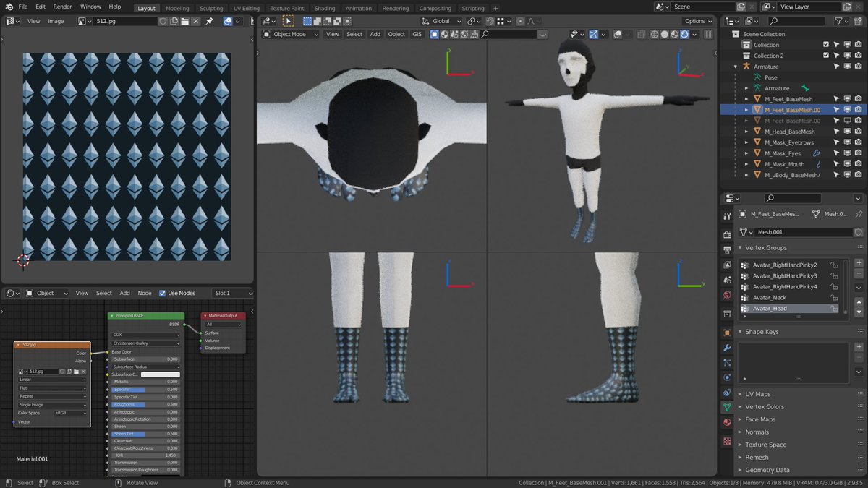Open GIS menu in viewport header
Viewport: 868px width, 488px height.
pos(417,34)
